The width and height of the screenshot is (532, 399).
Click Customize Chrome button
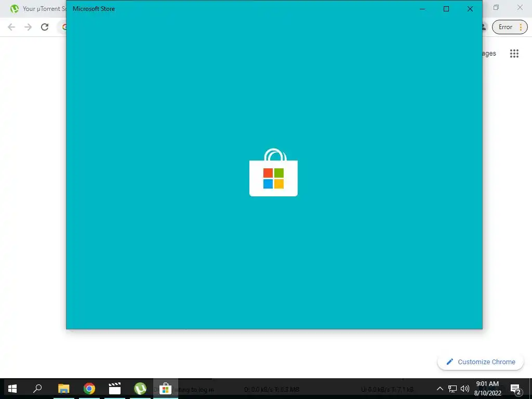[481, 362]
